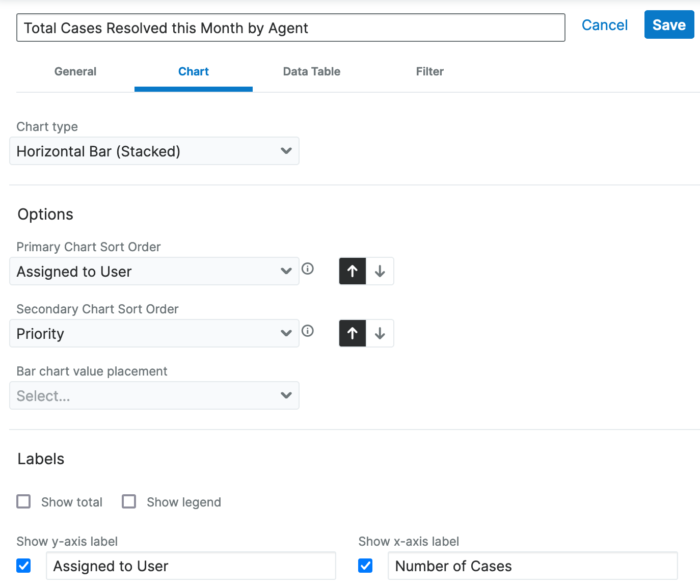Set Secondary Chart Sort Order to ascending
Image resolution: width=700 pixels, height=588 pixels.
pos(353,333)
